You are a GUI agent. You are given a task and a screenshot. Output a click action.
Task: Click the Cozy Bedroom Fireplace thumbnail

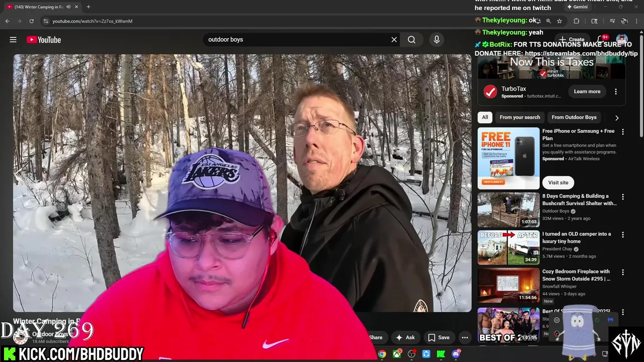point(508,285)
